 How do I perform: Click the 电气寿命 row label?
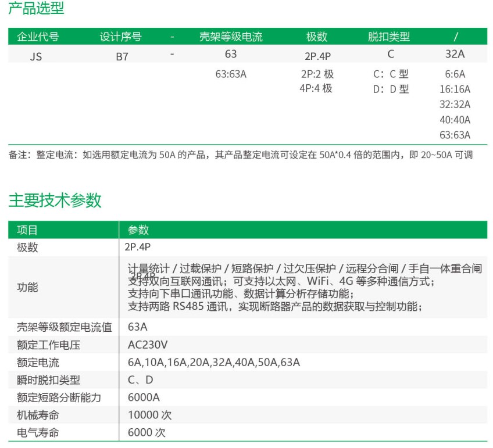coord(38,432)
